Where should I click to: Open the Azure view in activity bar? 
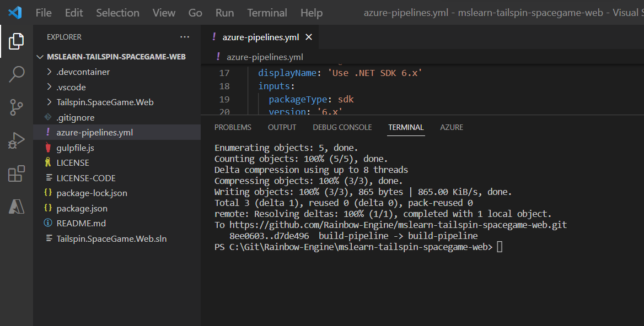17,207
